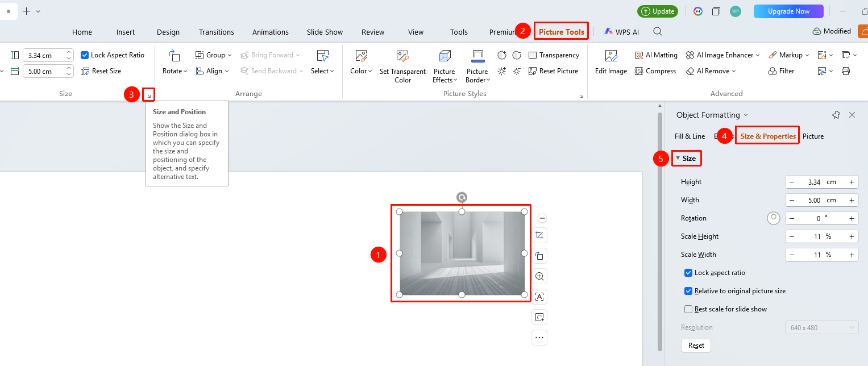This screenshot has width=868, height=366.
Task: Click the Reset button in Size pane
Action: [x=696, y=346]
